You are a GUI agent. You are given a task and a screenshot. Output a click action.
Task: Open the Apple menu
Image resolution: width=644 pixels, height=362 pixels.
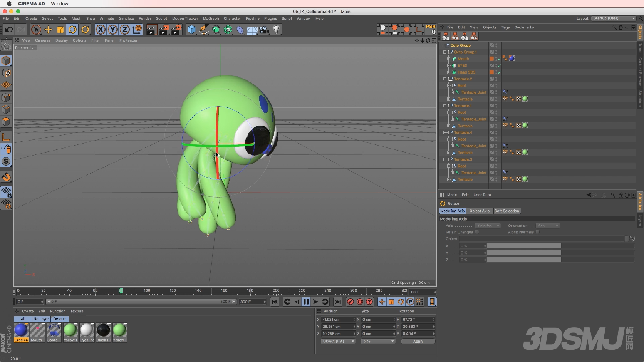(9, 3)
